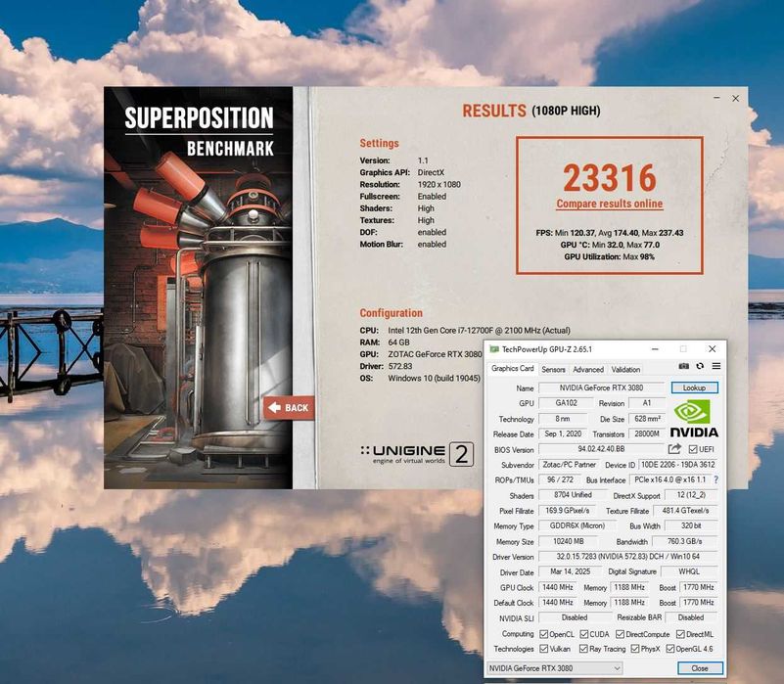Open the GPU-Z hamburger menu
Image resolution: width=784 pixels, height=684 pixels.
(x=716, y=367)
